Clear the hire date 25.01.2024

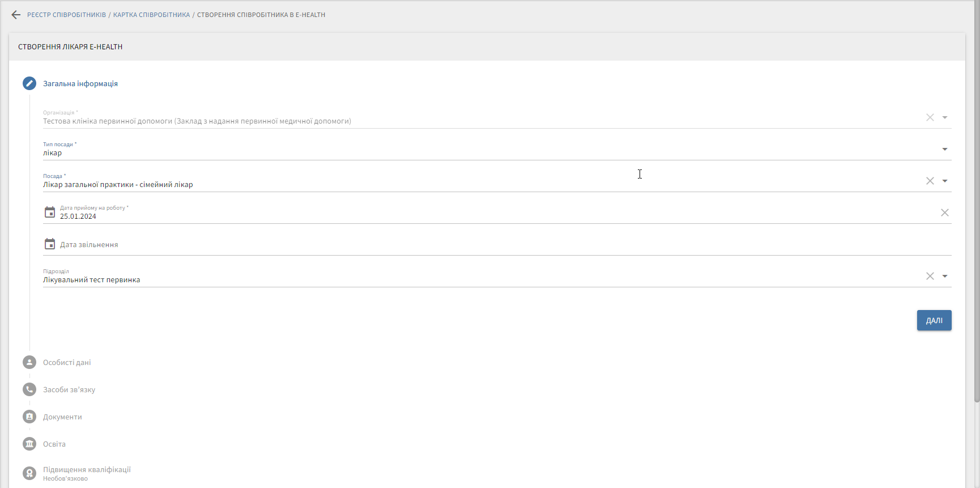[944, 213]
